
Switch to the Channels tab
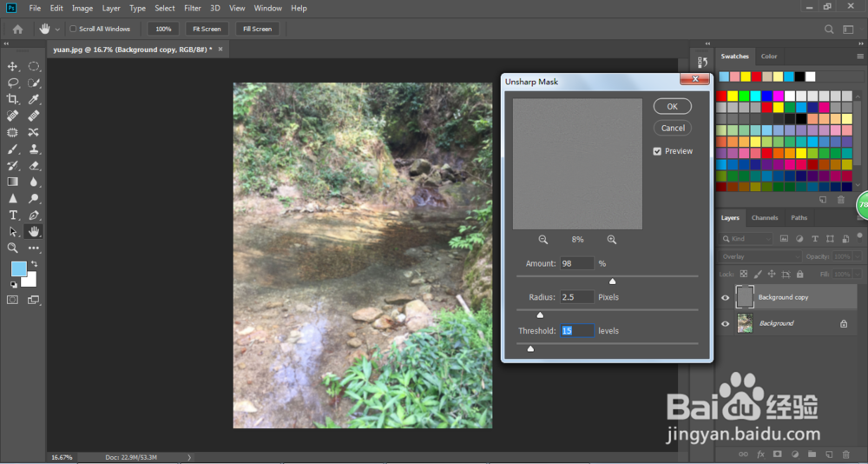765,218
